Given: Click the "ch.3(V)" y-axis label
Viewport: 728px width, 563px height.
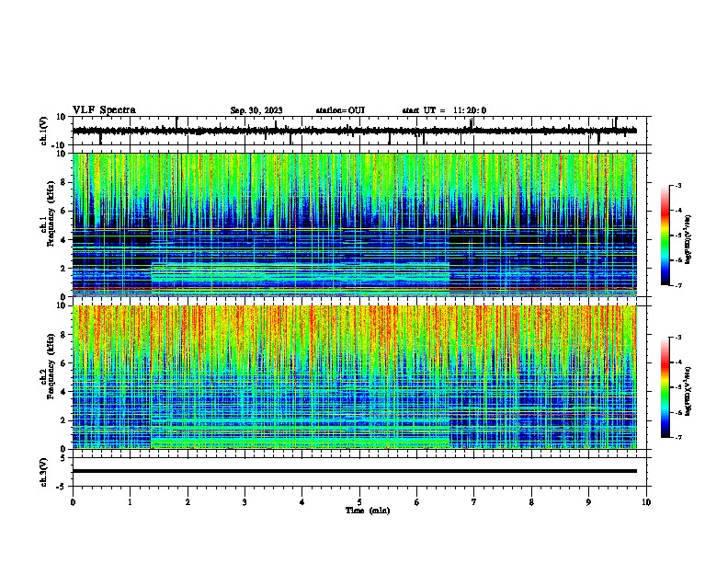Looking at the screenshot, I should [x=44, y=473].
